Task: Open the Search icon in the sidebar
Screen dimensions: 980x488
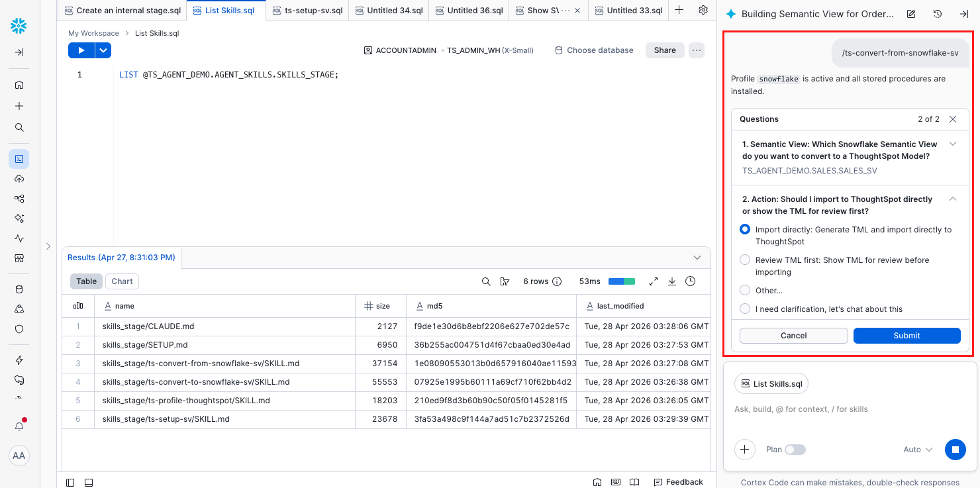Action: [19, 127]
